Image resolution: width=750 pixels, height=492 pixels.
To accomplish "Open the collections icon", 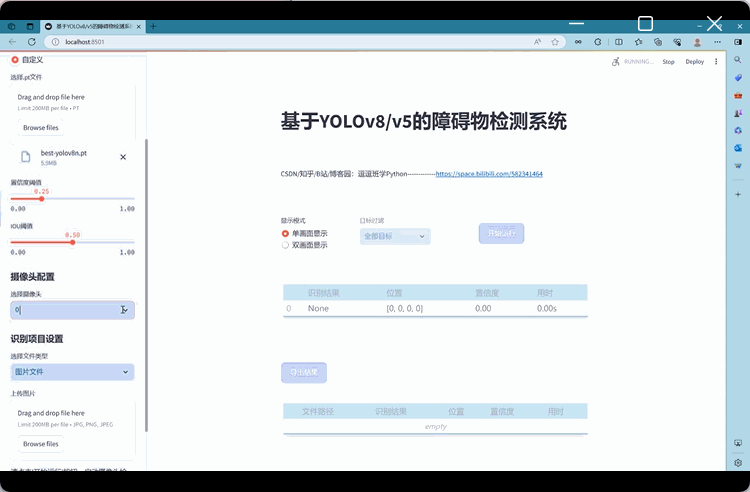I will (658, 42).
